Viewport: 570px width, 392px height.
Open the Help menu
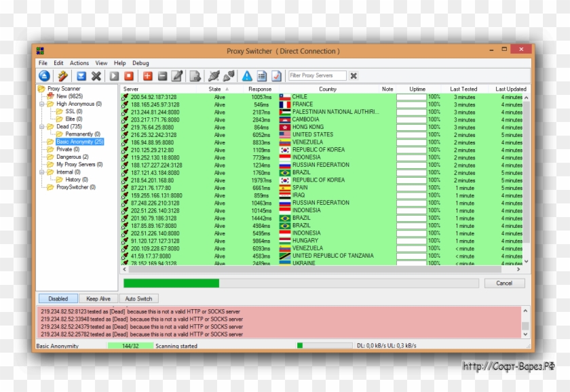click(119, 63)
